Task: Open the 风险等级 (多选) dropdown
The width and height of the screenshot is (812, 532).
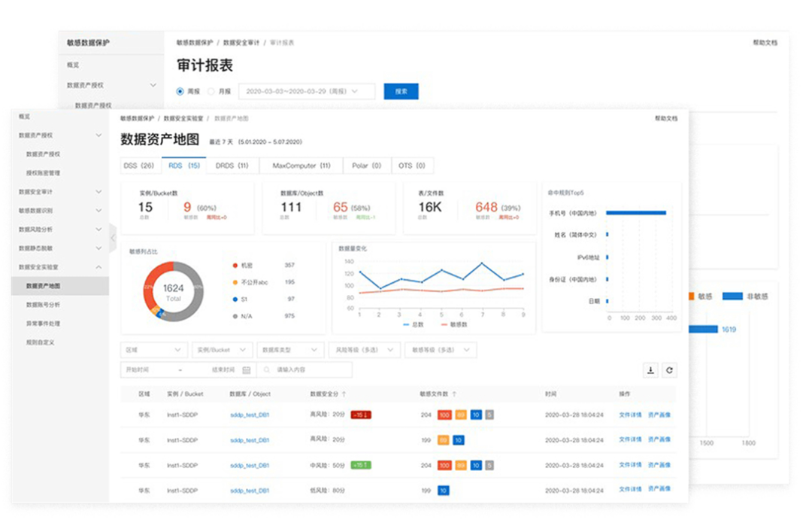Action: [x=365, y=350]
